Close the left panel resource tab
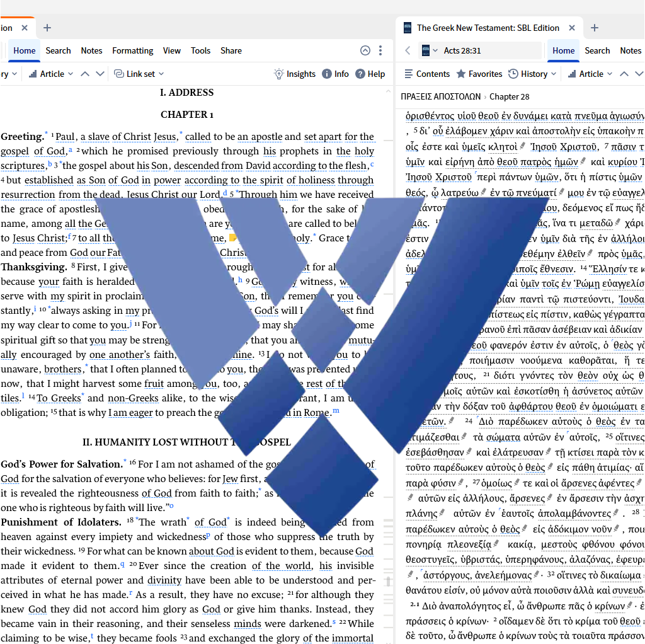645x644 pixels. click(x=25, y=28)
